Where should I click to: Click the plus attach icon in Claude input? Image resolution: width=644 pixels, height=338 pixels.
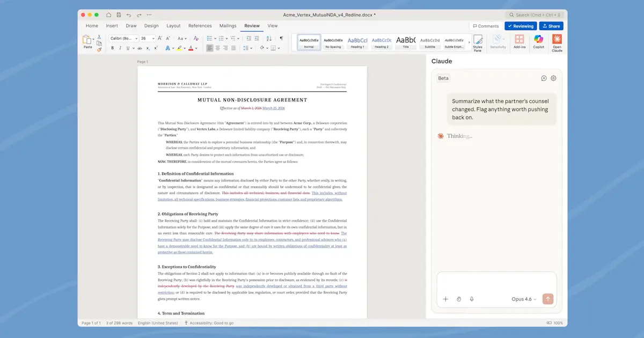coord(445,299)
